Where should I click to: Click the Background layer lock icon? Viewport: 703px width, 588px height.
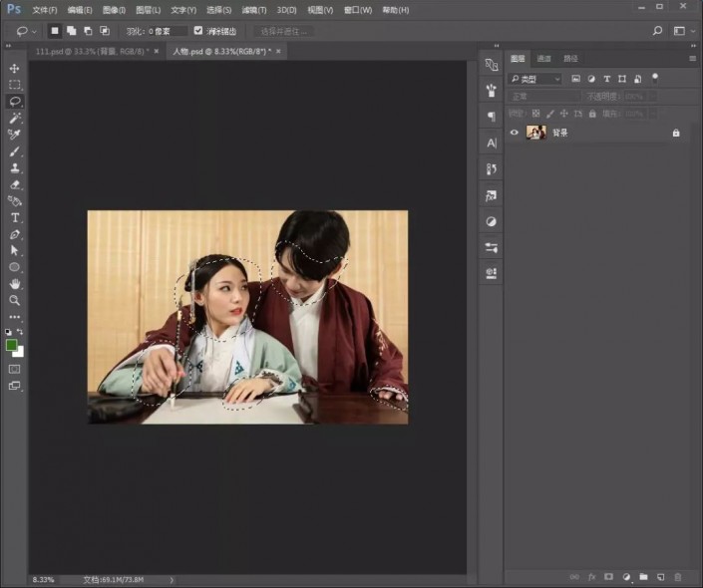(676, 133)
